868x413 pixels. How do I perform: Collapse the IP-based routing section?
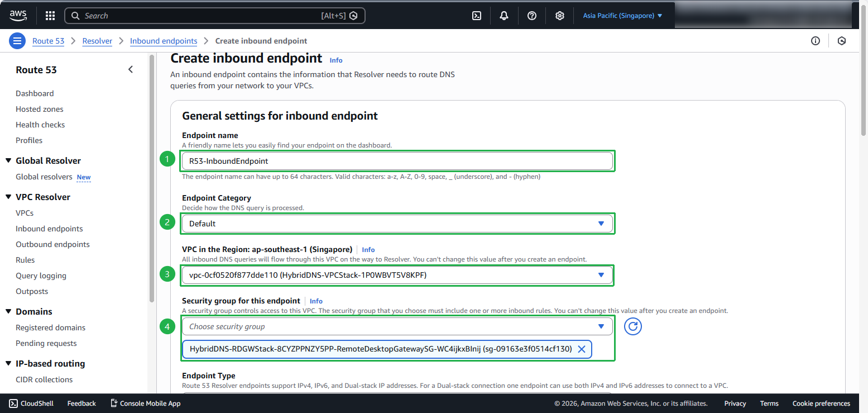point(8,364)
